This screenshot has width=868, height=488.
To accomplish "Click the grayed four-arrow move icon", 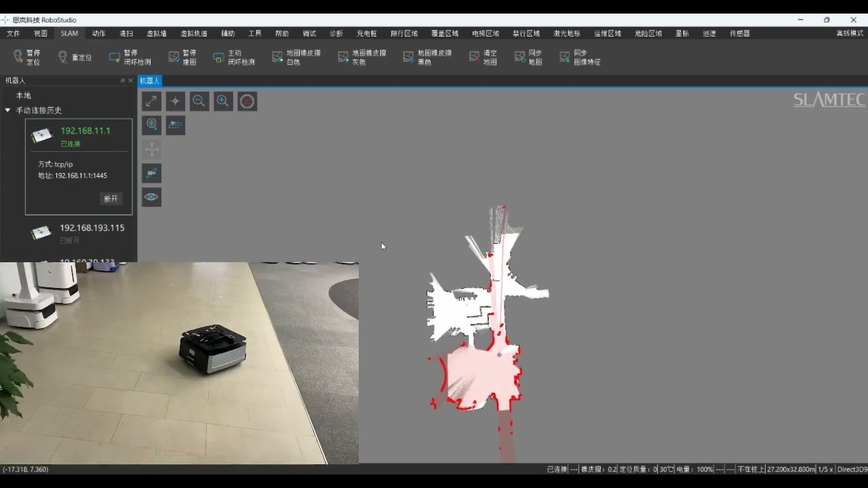I will (x=151, y=149).
